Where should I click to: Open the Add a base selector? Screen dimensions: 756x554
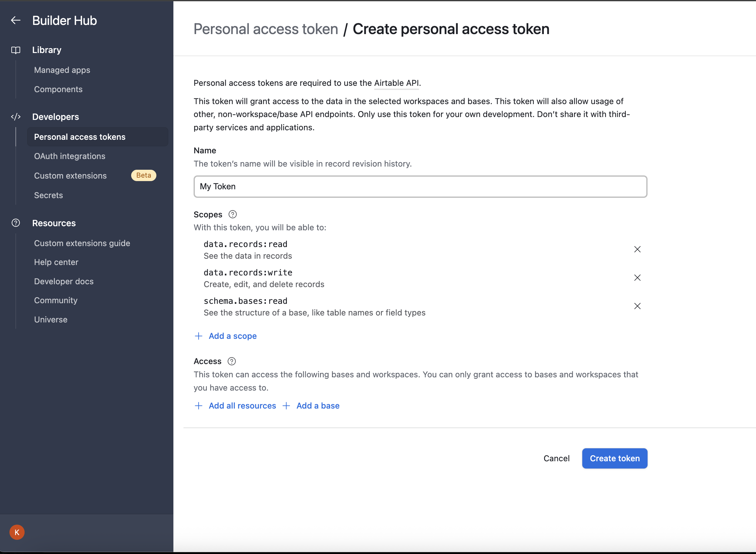click(x=317, y=406)
